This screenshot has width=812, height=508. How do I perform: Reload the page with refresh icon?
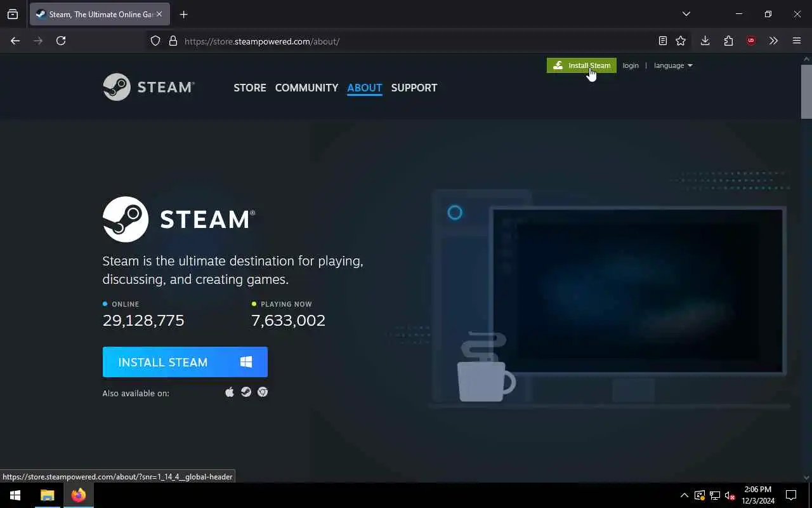point(61,41)
